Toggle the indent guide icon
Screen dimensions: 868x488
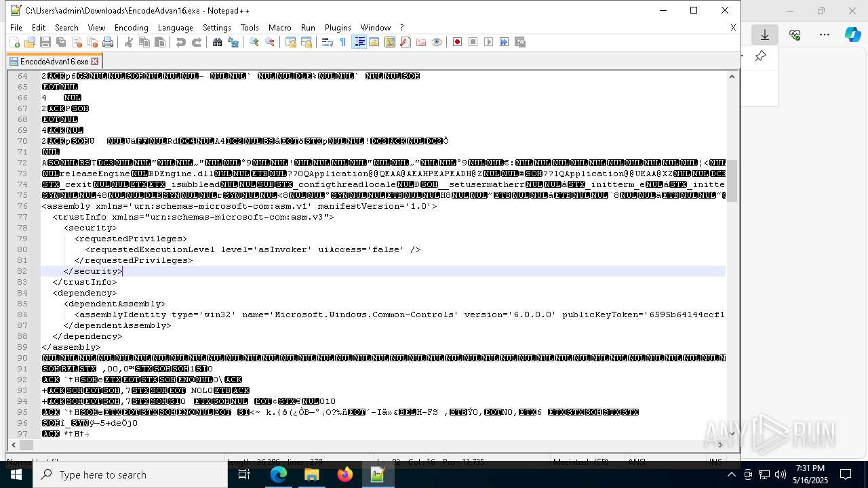359,42
